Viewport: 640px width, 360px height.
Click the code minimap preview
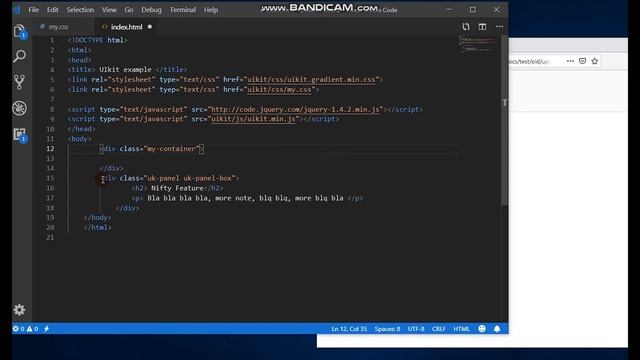tap(478, 44)
